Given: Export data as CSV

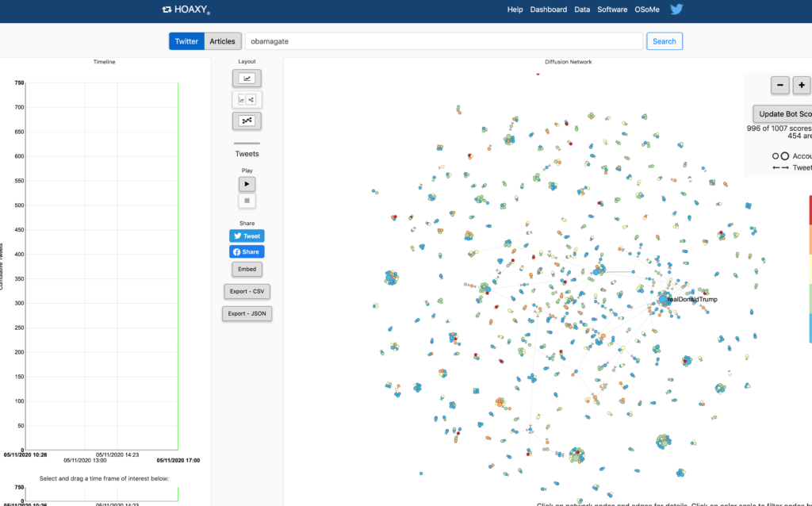Looking at the screenshot, I should point(247,292).
